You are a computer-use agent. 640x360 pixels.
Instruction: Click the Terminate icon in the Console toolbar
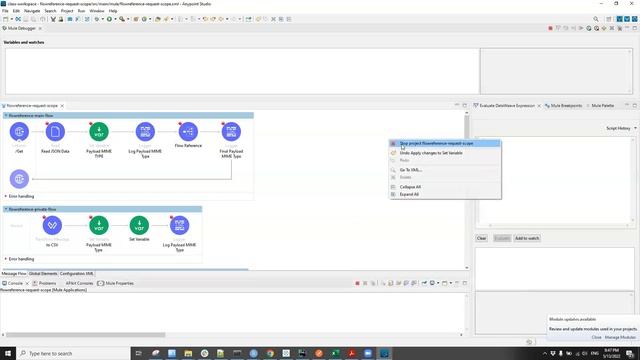[357, 283]
